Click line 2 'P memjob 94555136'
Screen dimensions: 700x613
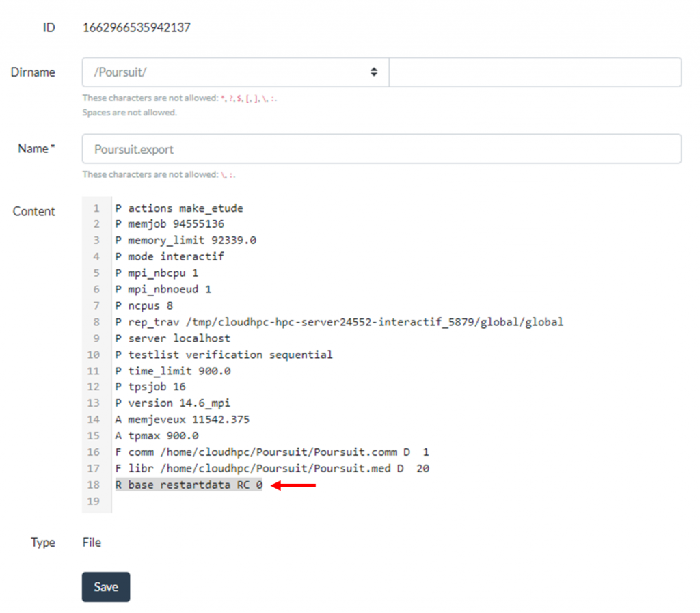pos(170,224)
